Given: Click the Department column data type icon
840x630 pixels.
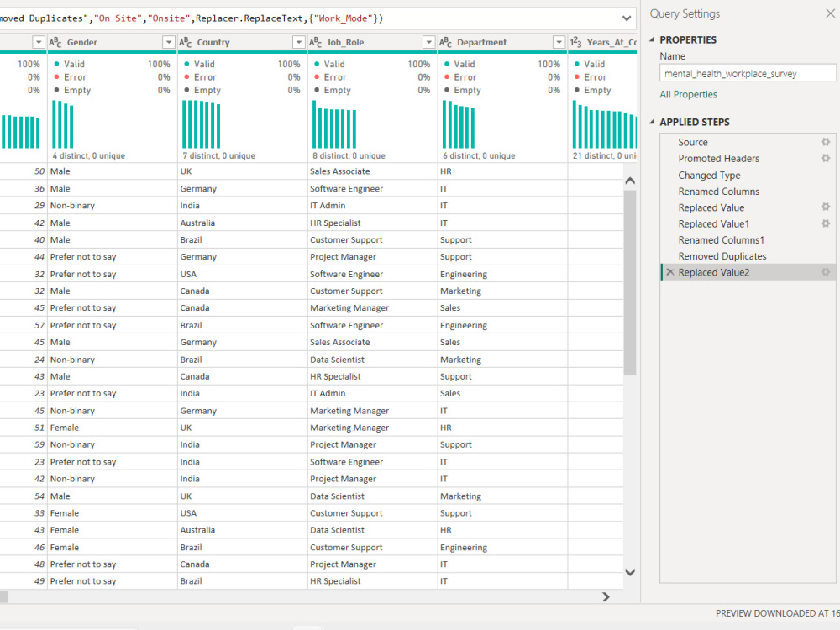Looking at the screenshot, I should point(446,42).
